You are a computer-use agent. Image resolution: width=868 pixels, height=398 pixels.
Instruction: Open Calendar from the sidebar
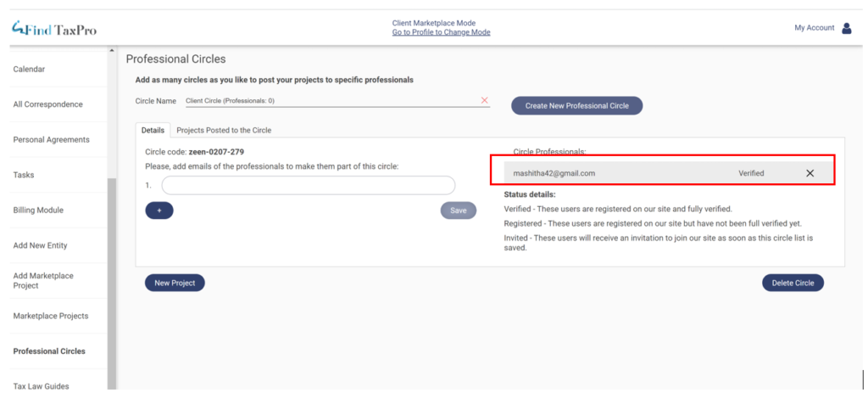pyautogui.click(x=30, y=69)
